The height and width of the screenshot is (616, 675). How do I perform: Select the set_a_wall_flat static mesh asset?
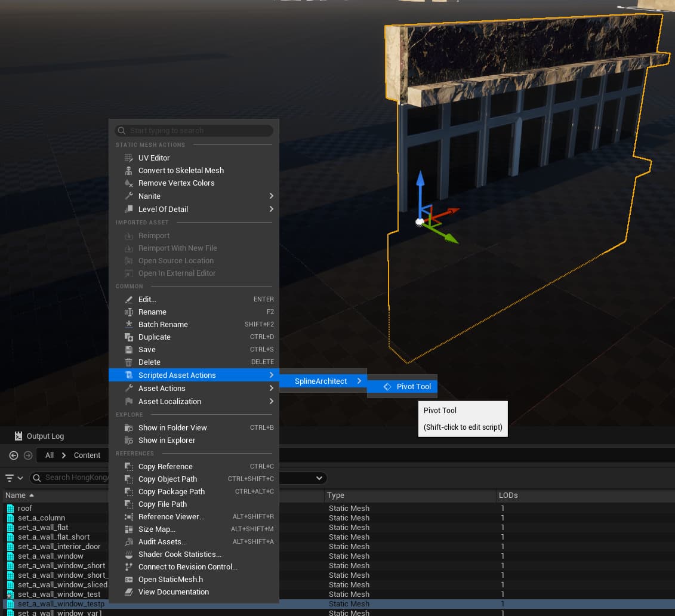click(43, 528)
